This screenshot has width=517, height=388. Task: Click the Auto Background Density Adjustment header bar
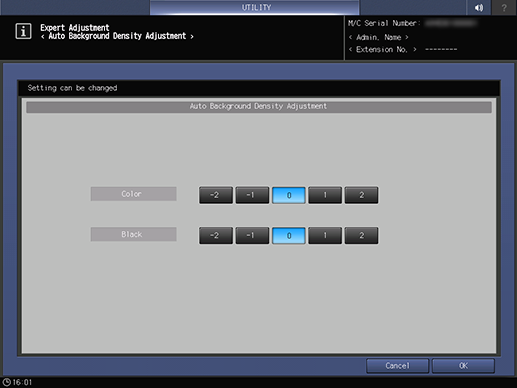pyautogui.click(x=259, y=107)
